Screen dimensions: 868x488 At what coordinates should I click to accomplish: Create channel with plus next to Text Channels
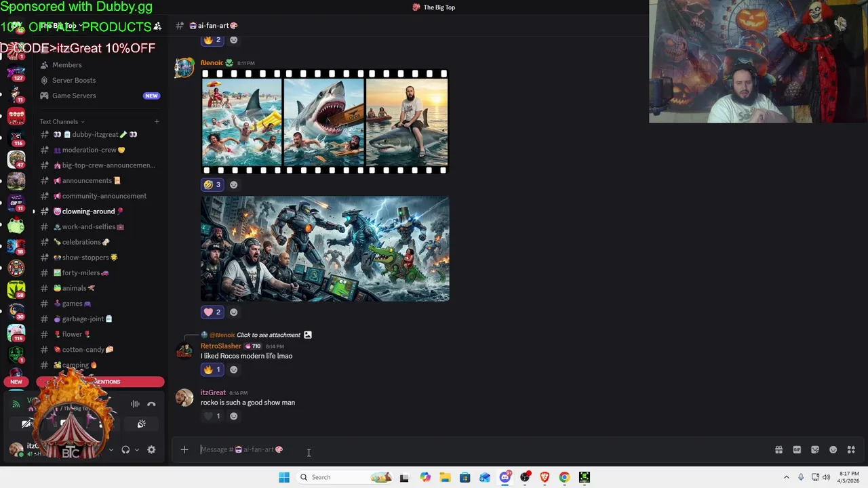coord(157,121)
